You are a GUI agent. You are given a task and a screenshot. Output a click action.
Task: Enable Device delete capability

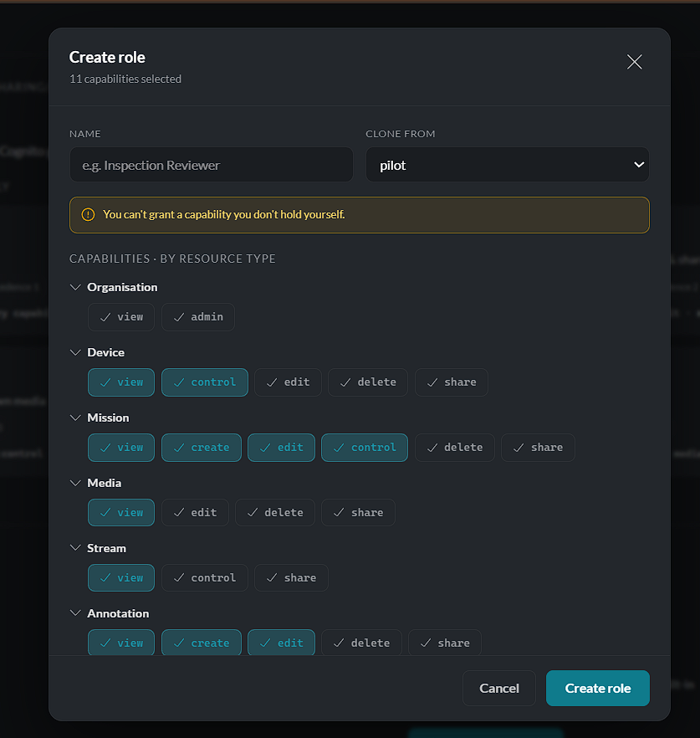pyautogui.click(x=368, y=382)
